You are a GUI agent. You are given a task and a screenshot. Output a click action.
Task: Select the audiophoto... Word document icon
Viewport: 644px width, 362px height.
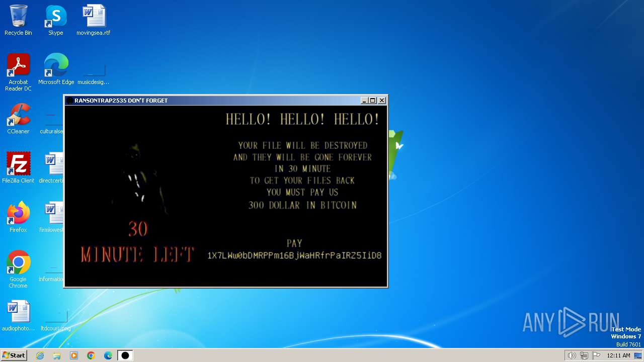[x=18, y=316]
